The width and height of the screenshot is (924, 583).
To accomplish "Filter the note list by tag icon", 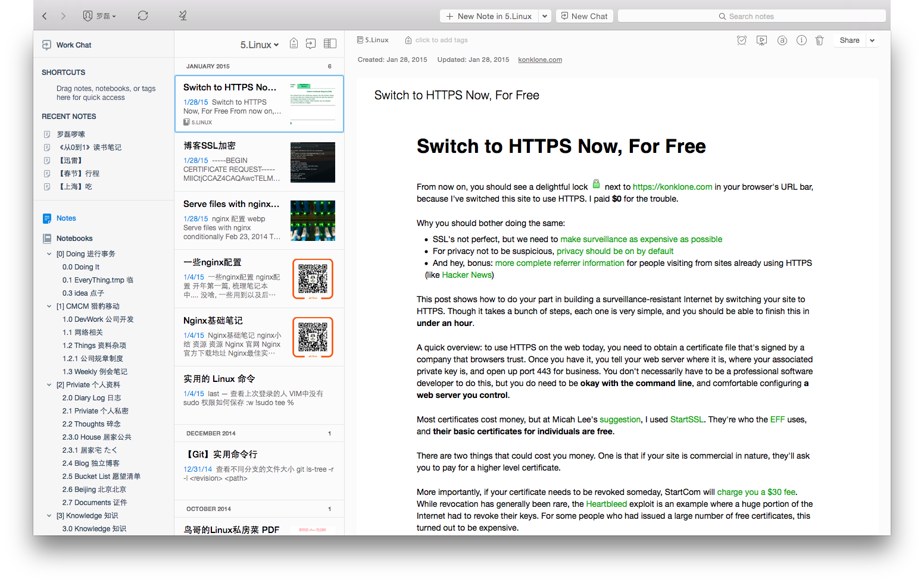I will point(294,44).
